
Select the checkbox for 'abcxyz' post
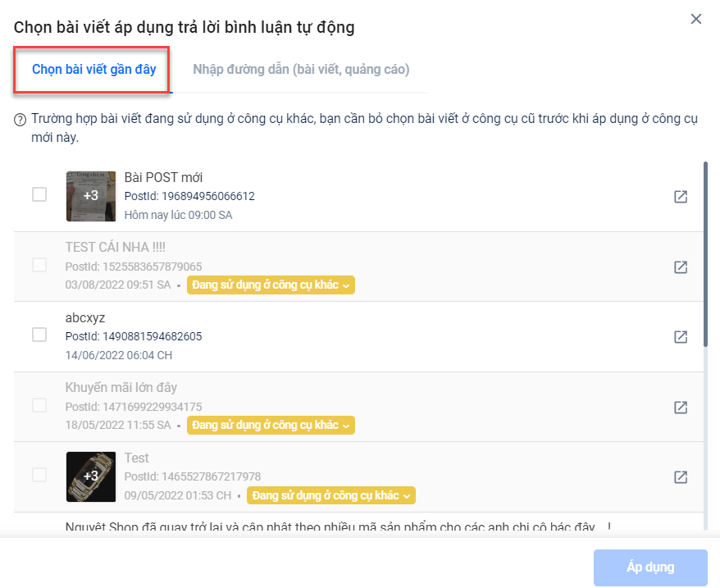[x=39, y=335]
